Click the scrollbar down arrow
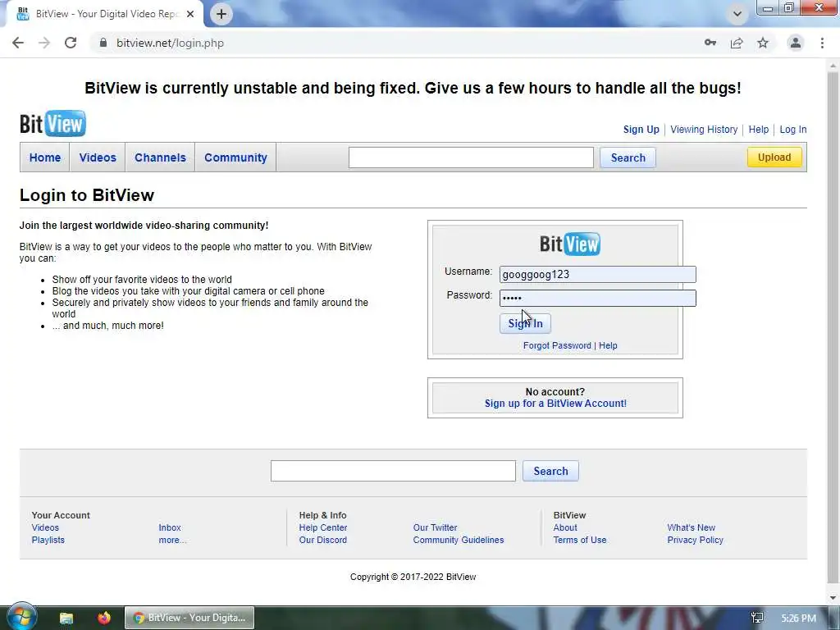Image resolution: width=840 pixels, height=630 pixels. [x=833, y=597]
